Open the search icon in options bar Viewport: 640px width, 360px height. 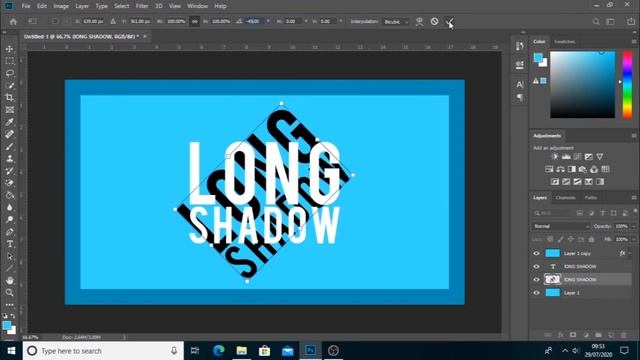coord(596,21)
